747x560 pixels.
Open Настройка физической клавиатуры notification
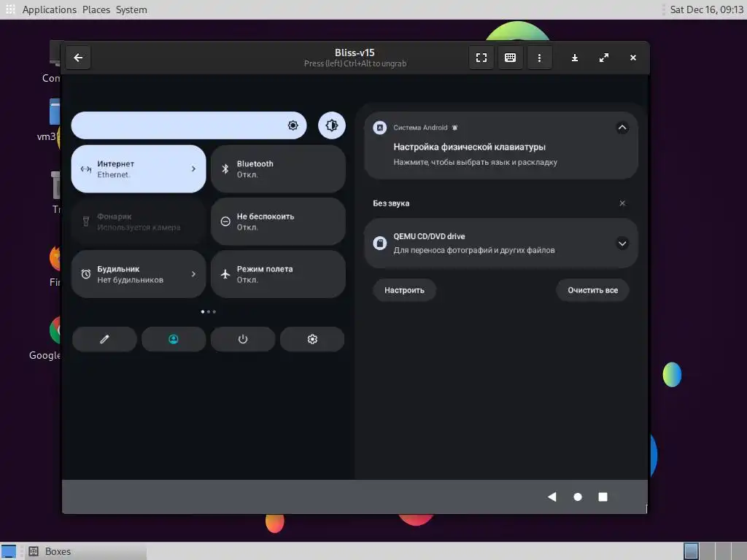[x=501, y=146]
